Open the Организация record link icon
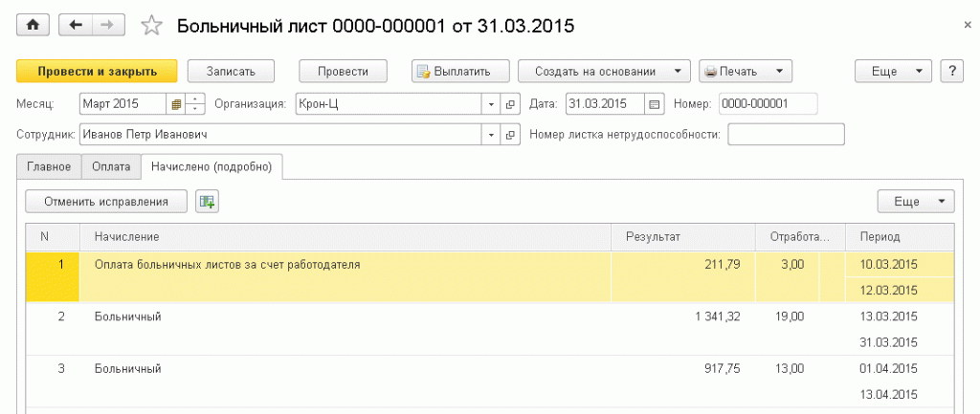 pos(510,104)
